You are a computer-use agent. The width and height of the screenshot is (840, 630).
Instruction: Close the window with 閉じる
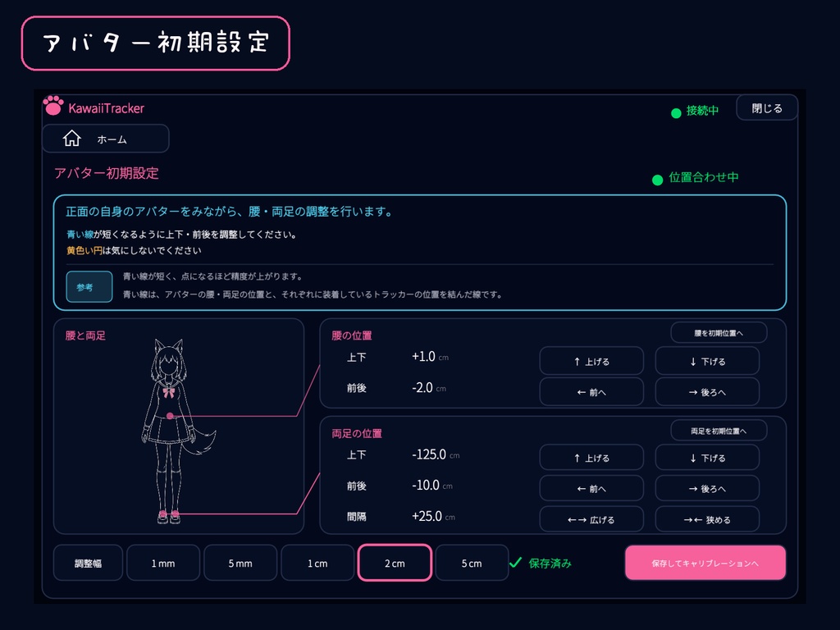[767, 108]
